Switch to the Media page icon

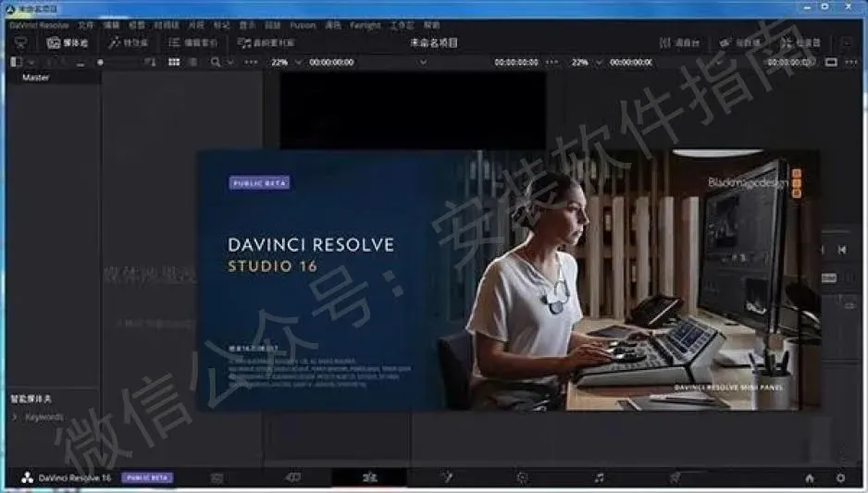tap(217, 478)
